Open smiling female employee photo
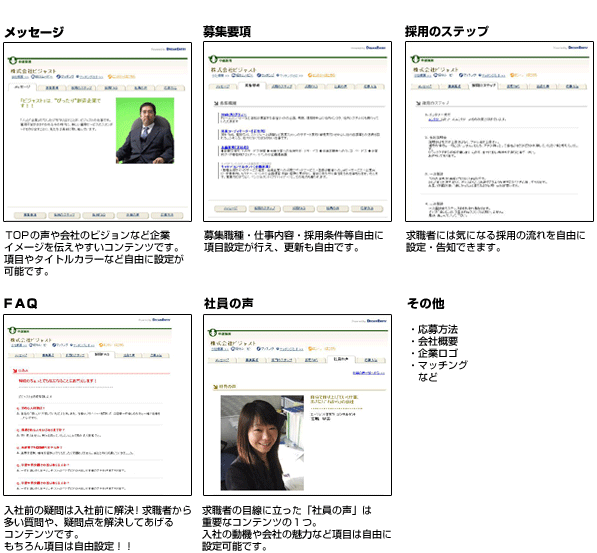Image resolution: width=597 pixels, height=553 pixels. 262,443
